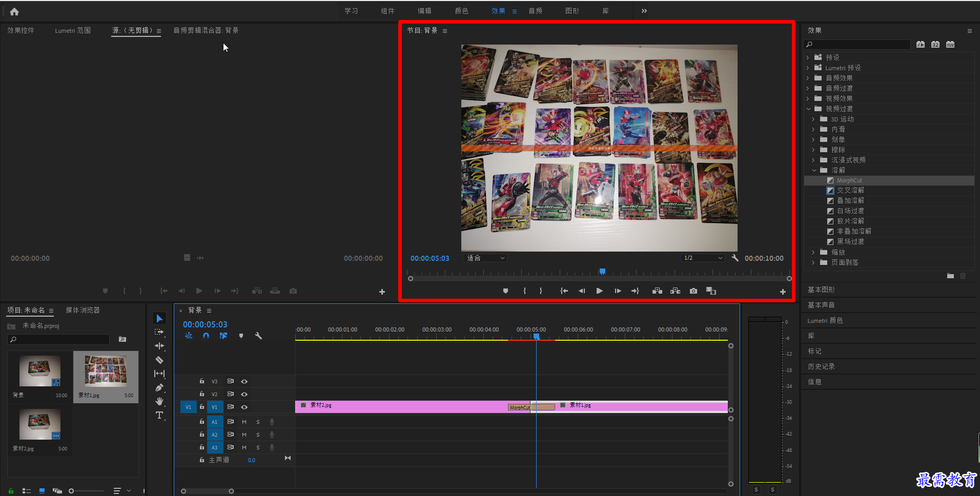
Task: Open the Lumetri 颜色 panel
Action: click(825, 320)
